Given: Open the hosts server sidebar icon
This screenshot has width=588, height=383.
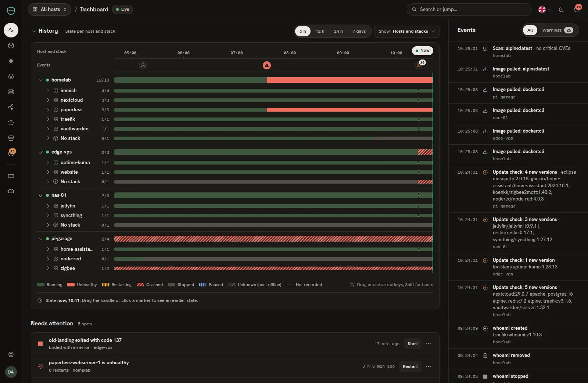Looking at the screenshot, I should tap(11, 92).
